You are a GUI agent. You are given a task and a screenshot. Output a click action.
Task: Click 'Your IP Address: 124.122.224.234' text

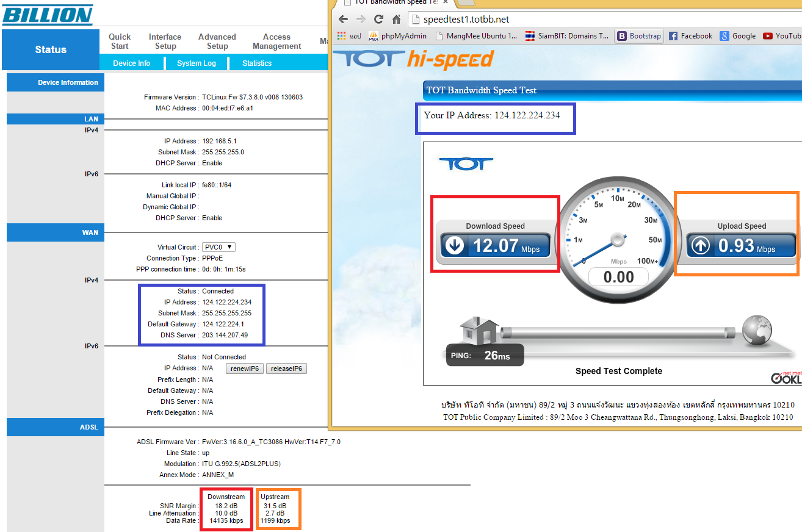[x=492, y=115]
